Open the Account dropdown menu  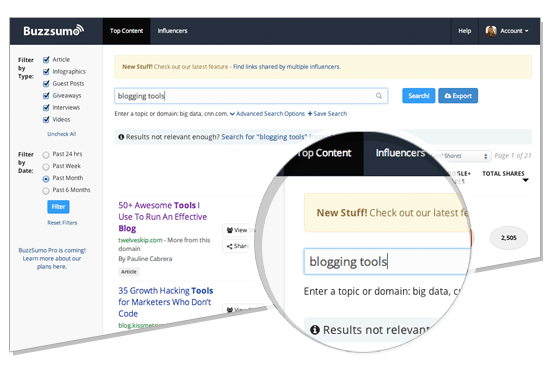click(x=507, y=31)
